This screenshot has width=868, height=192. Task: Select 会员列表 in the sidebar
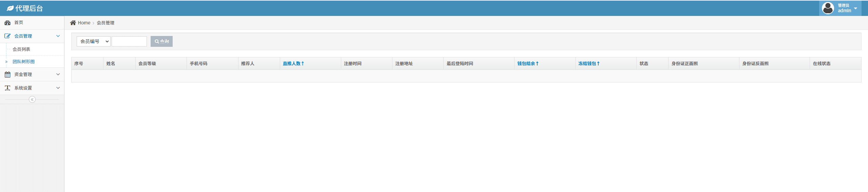(x=21, y=49)
